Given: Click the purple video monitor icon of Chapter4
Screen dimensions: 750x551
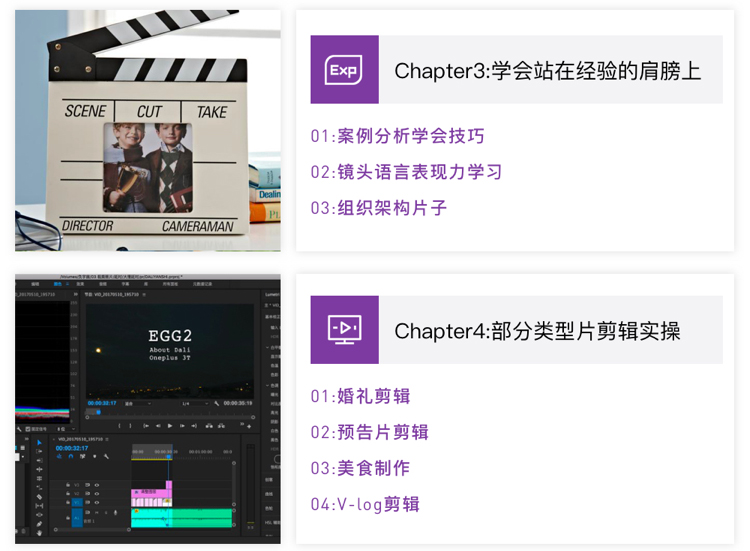Looking at the screenshot, I should 344,330.
